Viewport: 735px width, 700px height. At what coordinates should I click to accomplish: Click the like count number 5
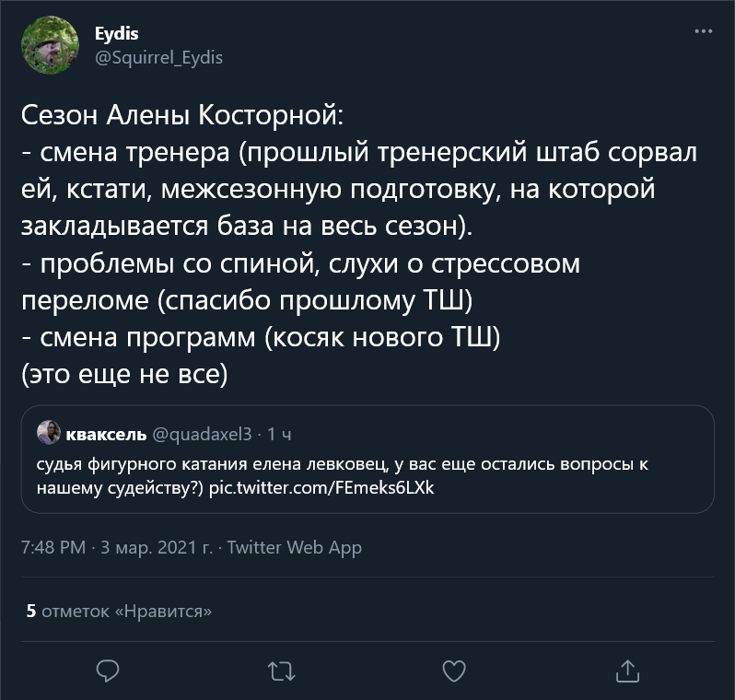click(31, 610)
